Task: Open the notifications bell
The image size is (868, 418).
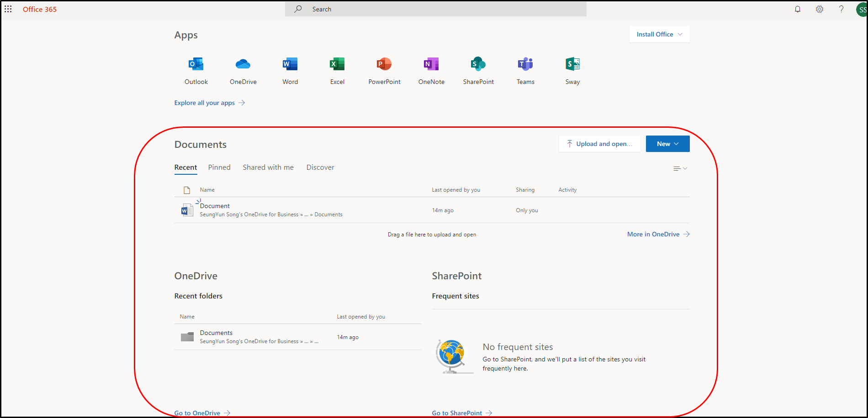Action: click(798, 9)
